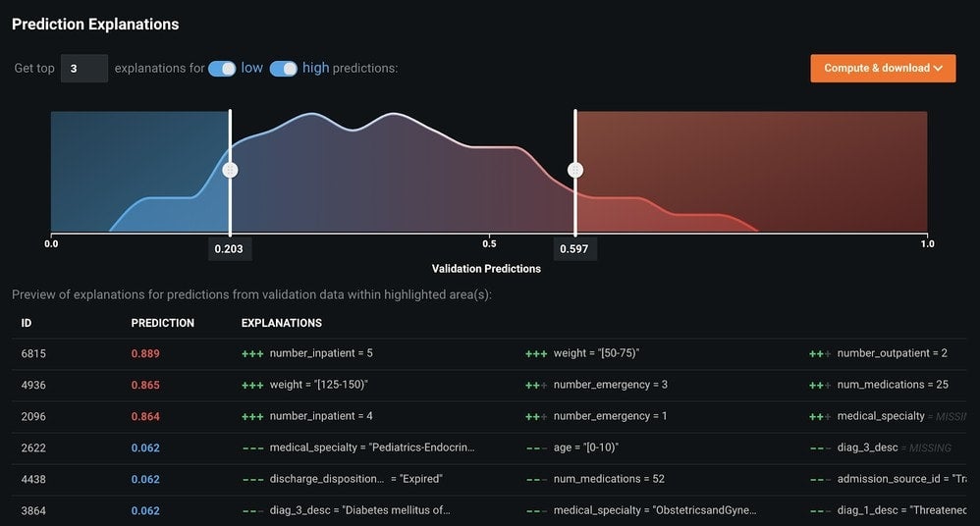Click diag_1_desc Threatened explanation
This screenshot has width=980, height=526.
pyautogui.click(x=901, y=509)
